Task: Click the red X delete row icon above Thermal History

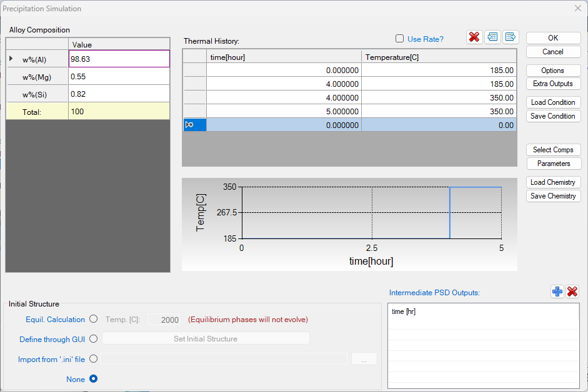Action: click(x=474, y=37)
